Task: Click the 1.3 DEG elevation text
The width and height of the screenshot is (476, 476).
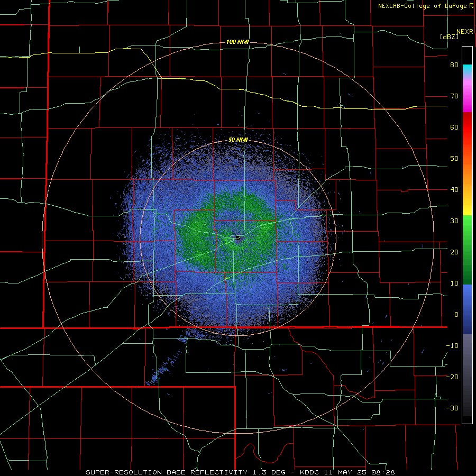Action: coord(269,472)
